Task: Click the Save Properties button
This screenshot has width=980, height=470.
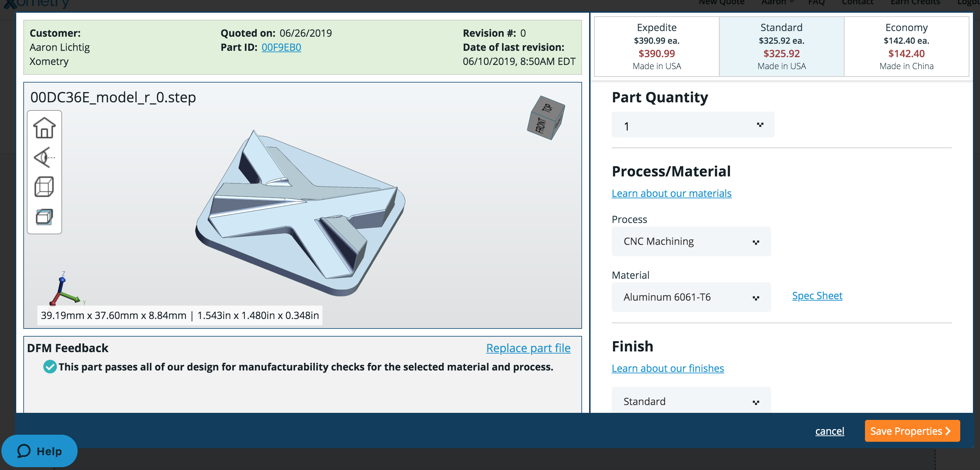Action: [912, 431]
